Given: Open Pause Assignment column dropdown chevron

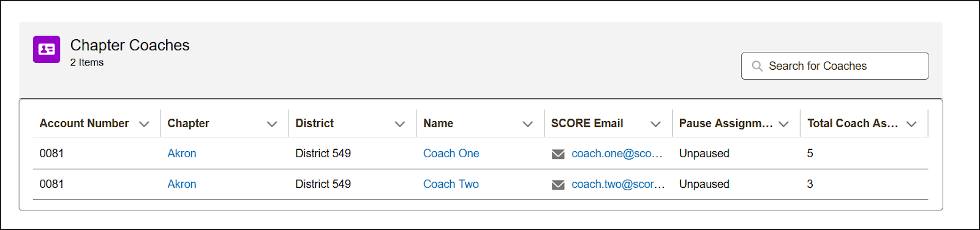Looking at the screenshot, I should [x=783, y=124].
